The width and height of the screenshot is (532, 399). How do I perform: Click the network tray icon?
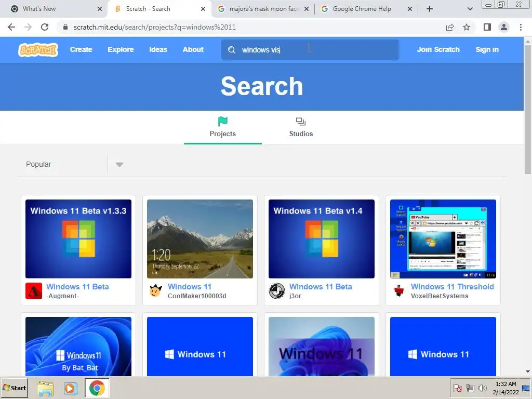coord(470,388)
